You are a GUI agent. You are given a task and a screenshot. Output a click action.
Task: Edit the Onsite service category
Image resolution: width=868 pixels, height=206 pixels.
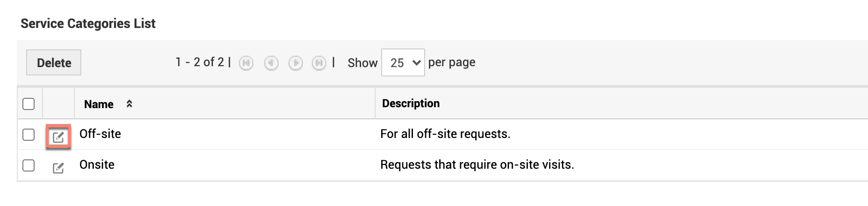pos(58,168)
